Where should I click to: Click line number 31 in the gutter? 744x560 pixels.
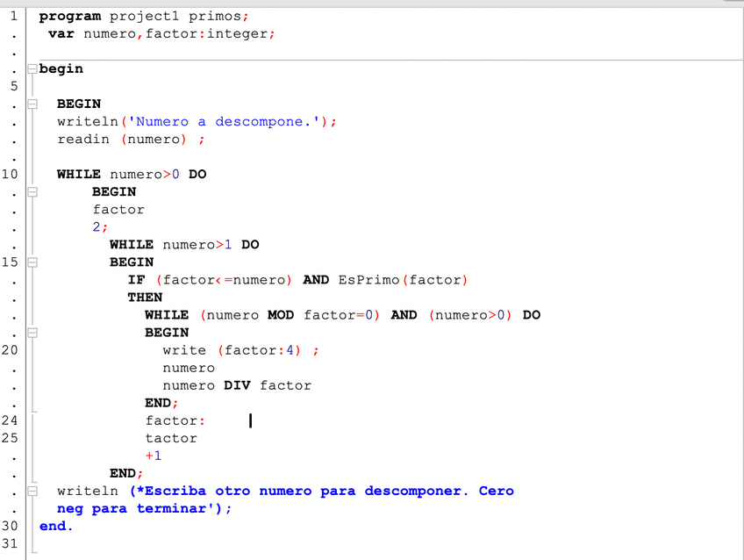coord(11,543)
